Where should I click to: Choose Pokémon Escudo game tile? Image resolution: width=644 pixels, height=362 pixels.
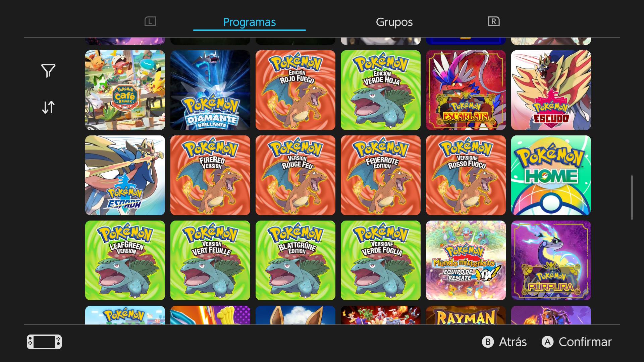(x=551, y=90)
